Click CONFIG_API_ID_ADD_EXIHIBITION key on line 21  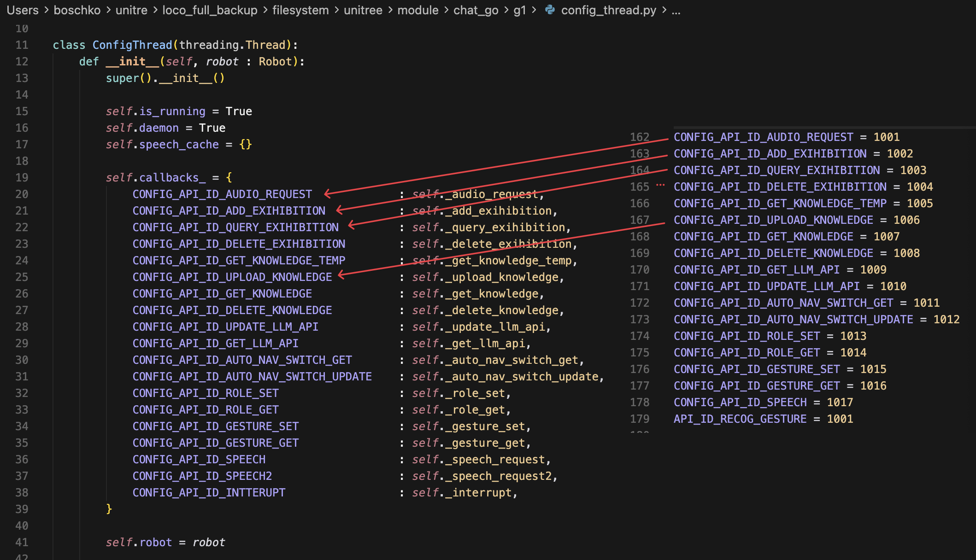pos(229,211)
